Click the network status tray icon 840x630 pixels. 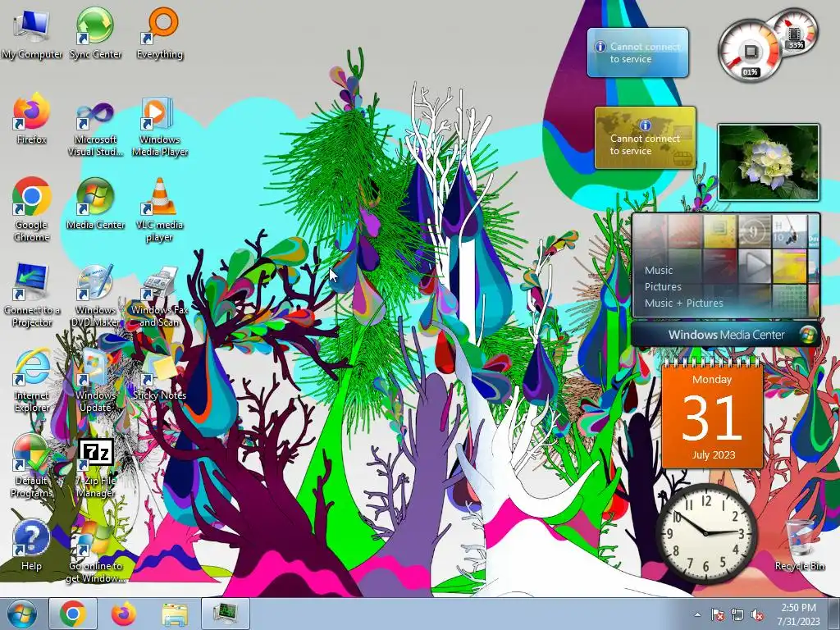tap(737, 614)
